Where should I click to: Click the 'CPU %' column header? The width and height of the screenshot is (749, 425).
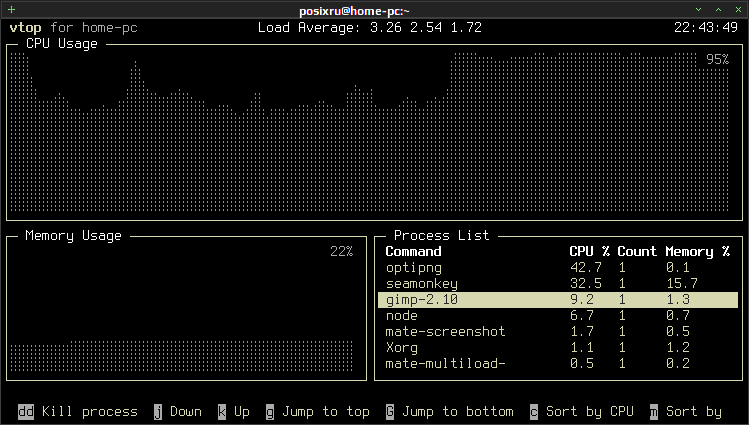pos(589,251)
